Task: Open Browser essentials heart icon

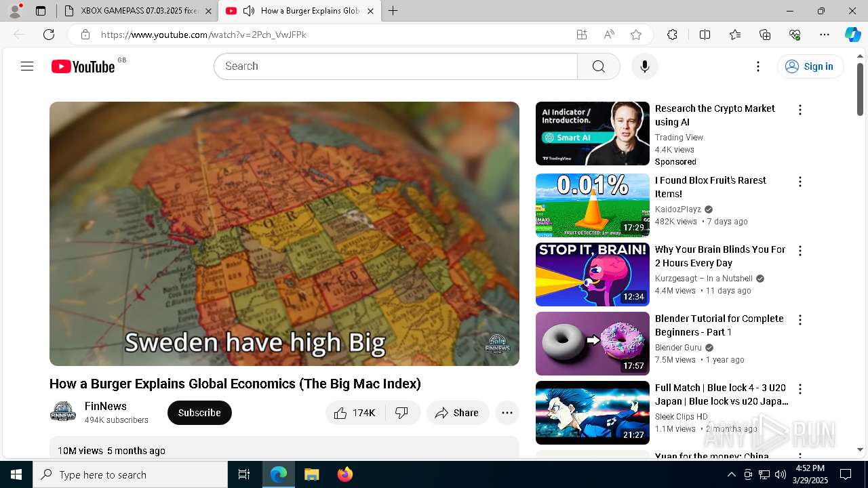Action: (x=795, y=35)
